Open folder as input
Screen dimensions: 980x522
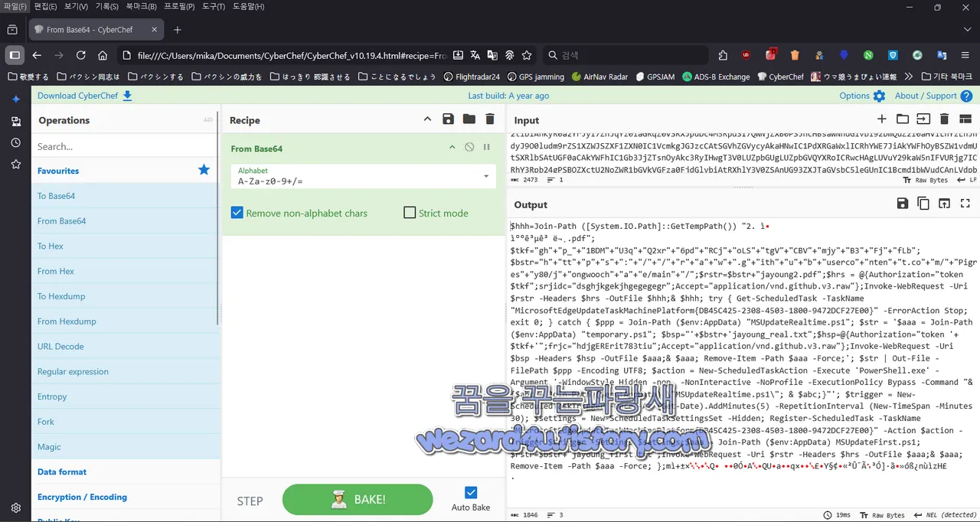tap(903, 119)
